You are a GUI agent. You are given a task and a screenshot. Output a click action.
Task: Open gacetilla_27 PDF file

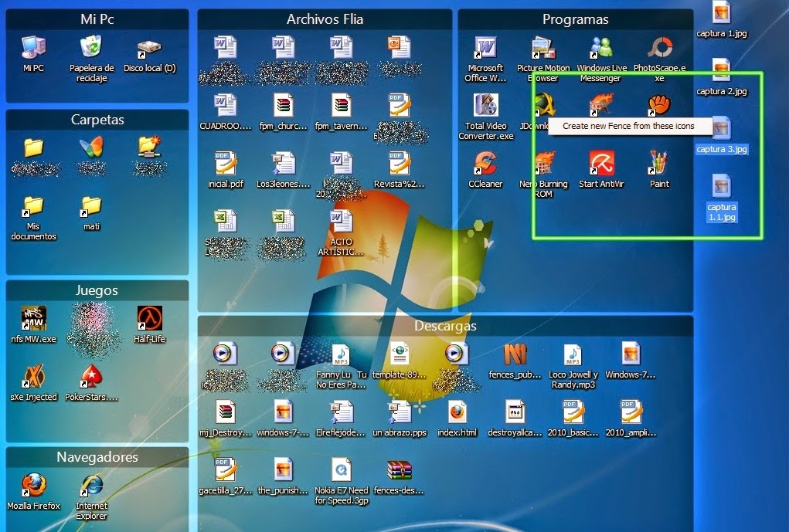(x=226, y=471)
